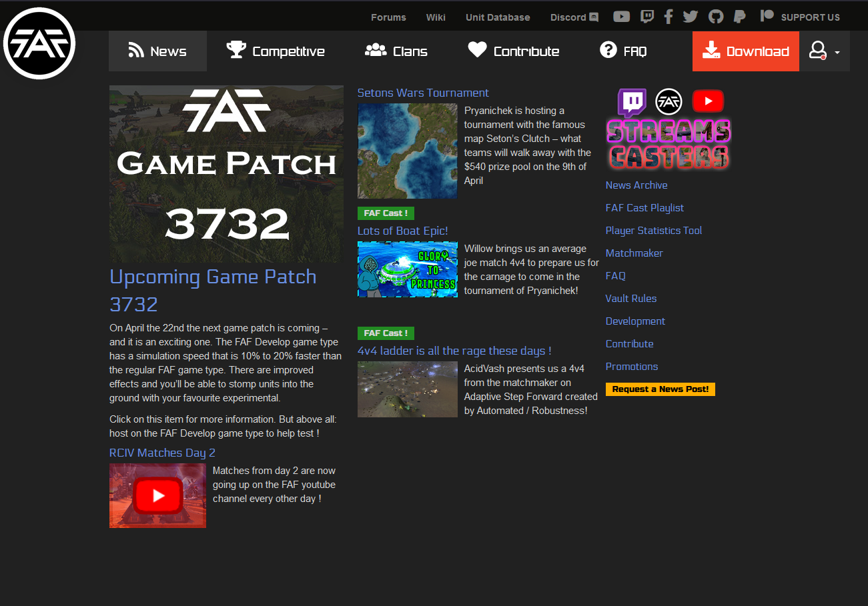Open the Competitive menu
Viewport: 868px width, 606px height.
(276, 51)
